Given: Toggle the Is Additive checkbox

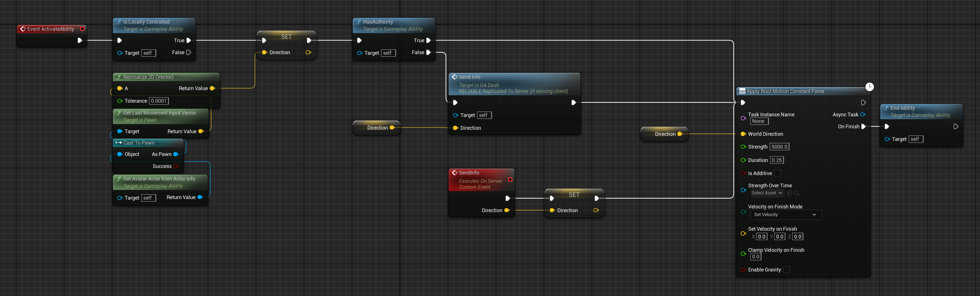Looking at the screenshot, I should (778, 173).
